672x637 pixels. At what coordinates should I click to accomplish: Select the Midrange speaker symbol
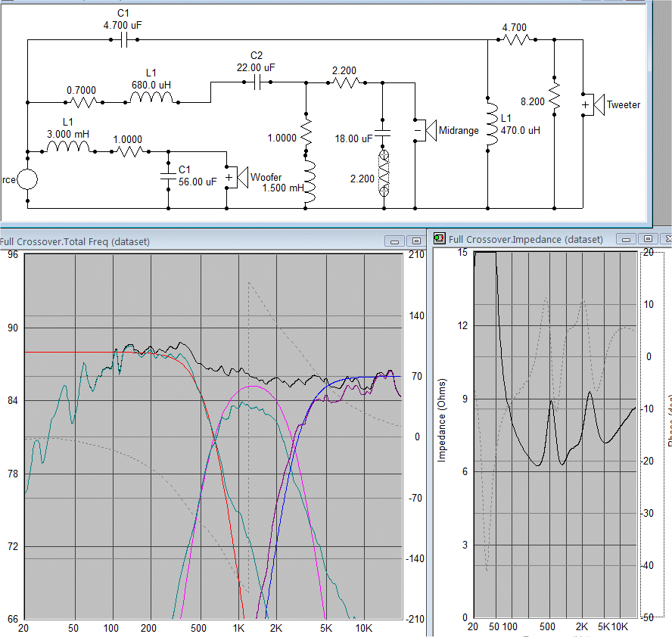425,130
